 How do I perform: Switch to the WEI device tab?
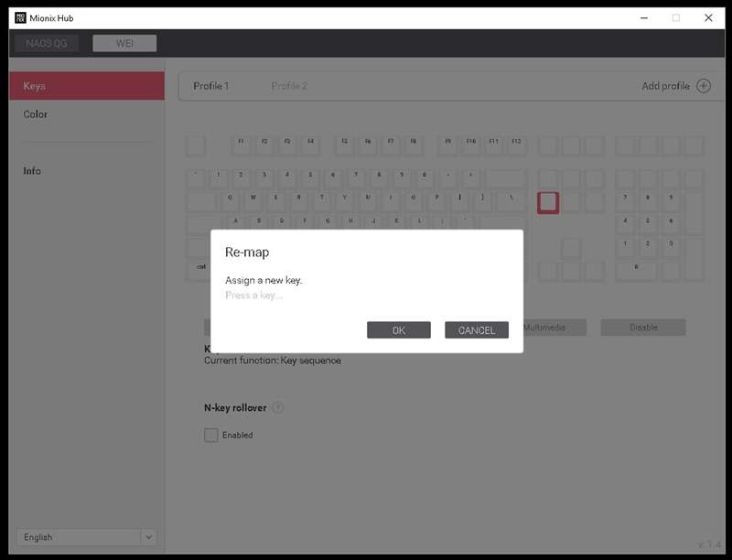124,43
